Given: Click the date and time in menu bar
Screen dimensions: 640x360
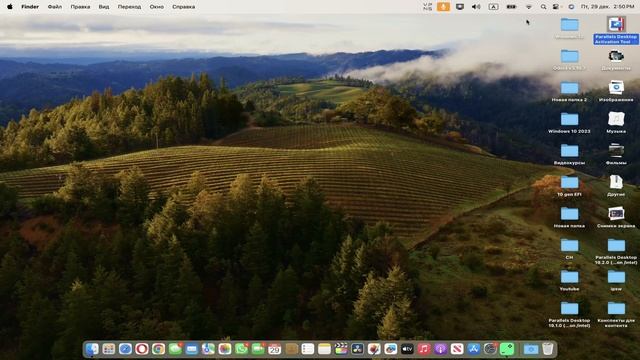Looking at the screenshot, I should tap(607, 7).
